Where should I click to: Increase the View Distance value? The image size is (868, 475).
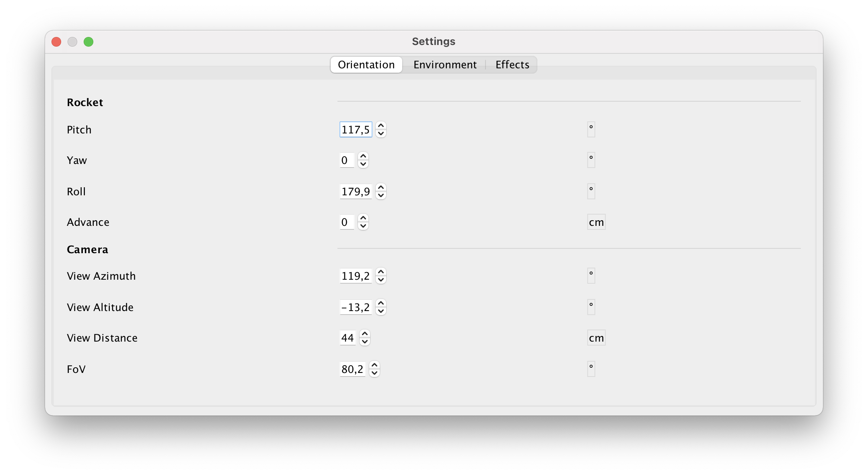coord(364,334)
